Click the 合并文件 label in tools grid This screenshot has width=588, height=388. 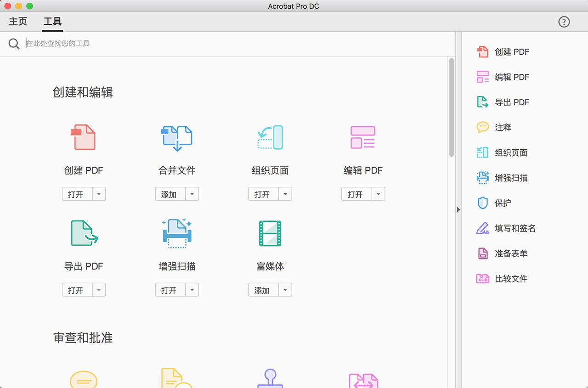177,170
